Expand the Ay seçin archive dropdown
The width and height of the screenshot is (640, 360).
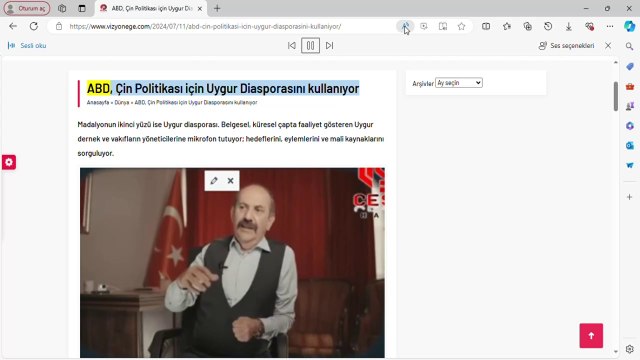tap(459, 83)
